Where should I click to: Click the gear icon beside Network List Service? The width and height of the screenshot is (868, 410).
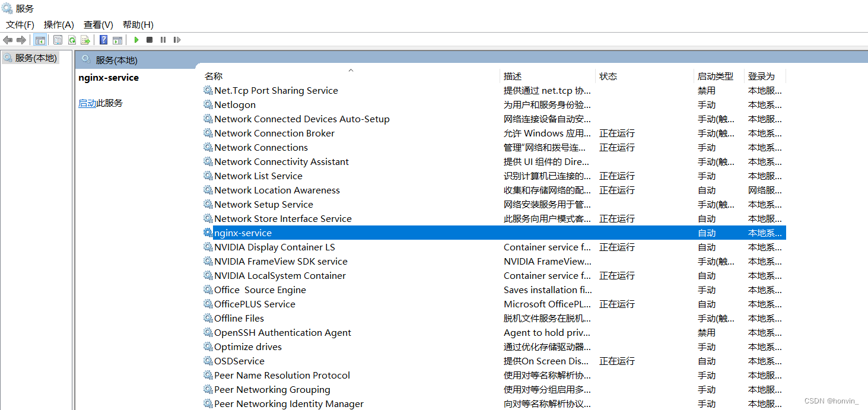(x=208, y=176)
